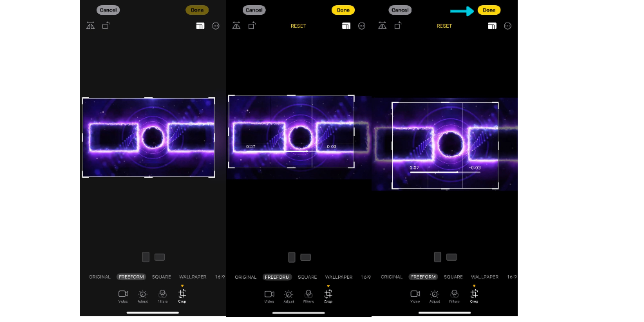This screenshot has width=644, height=322.
Task: Select the rotate icon in right screenshot
Action: tap(397, 26)
